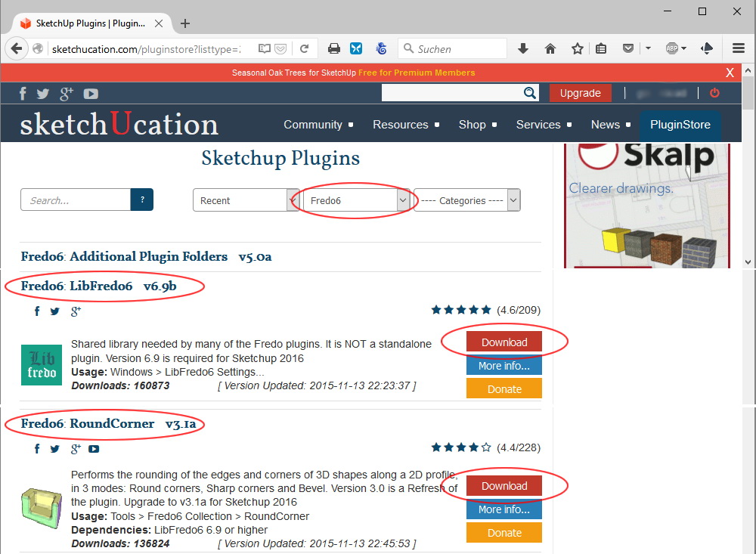756x554 pixels.
Task: Click the Facebook icon in the site header
Action: (x=23, y=94)
